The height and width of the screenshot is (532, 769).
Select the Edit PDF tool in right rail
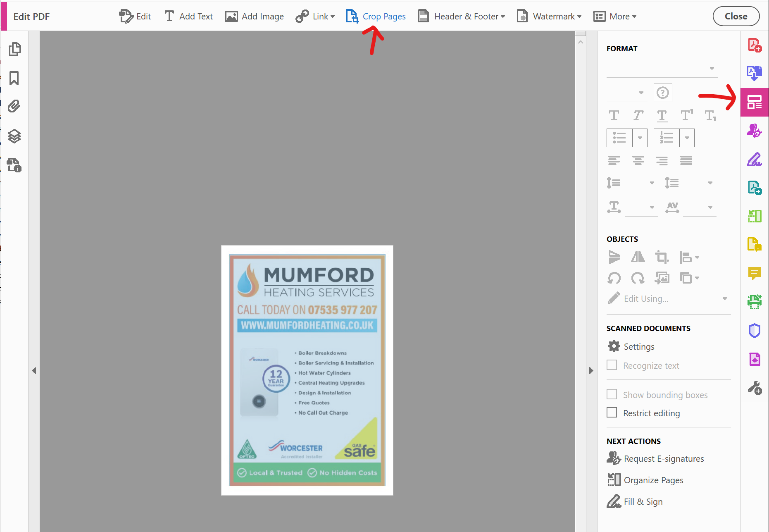(755, 102)
